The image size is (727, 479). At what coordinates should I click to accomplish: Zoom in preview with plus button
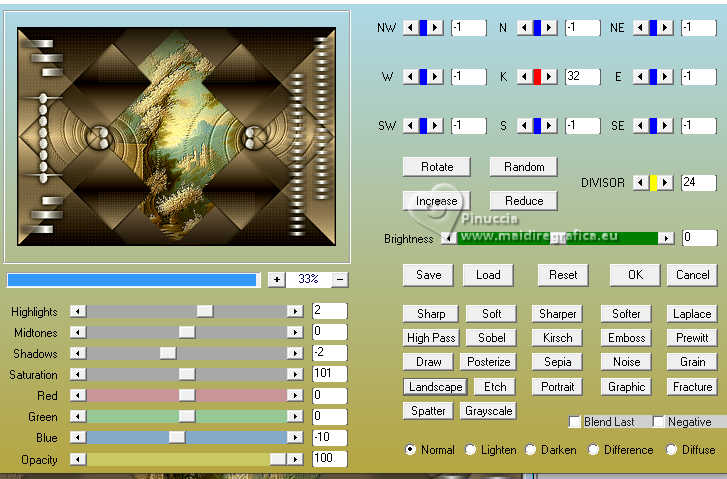tap(277, 279)
